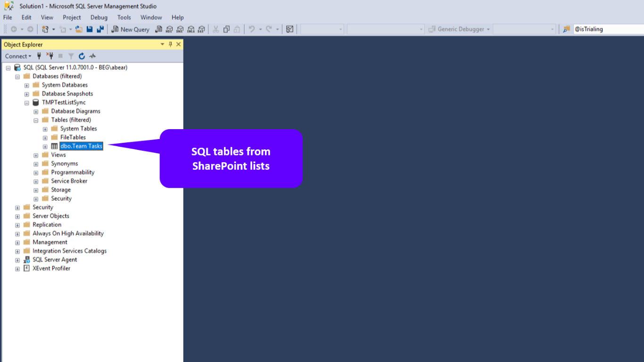This screenshot has width=644, height=362.
Task: Select the dbo.Team Tasks table
Action: tap(81, 146)
